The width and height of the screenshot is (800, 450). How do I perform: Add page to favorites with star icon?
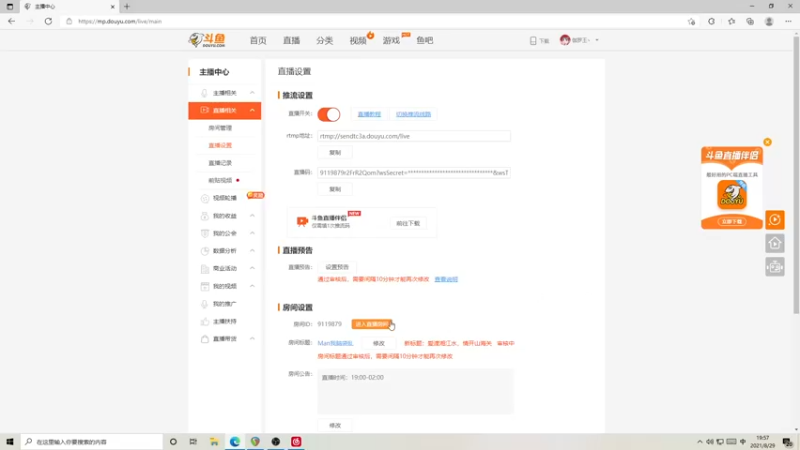pos(691,21)
